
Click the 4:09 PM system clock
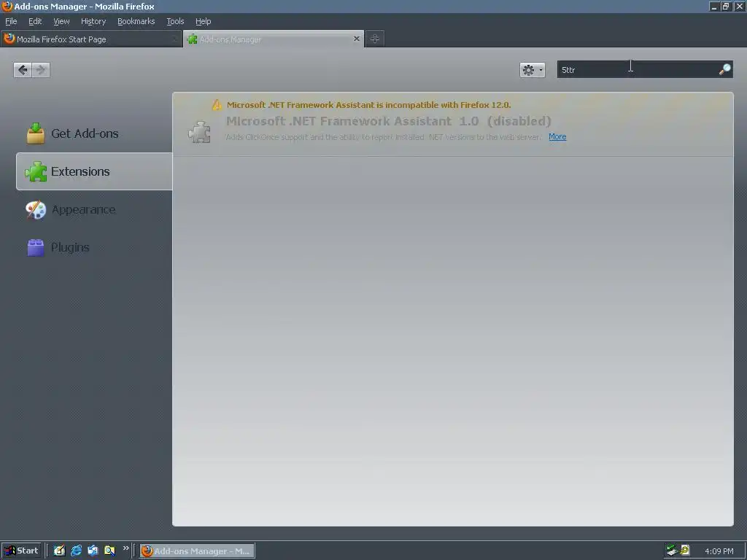tap(719, 551)
